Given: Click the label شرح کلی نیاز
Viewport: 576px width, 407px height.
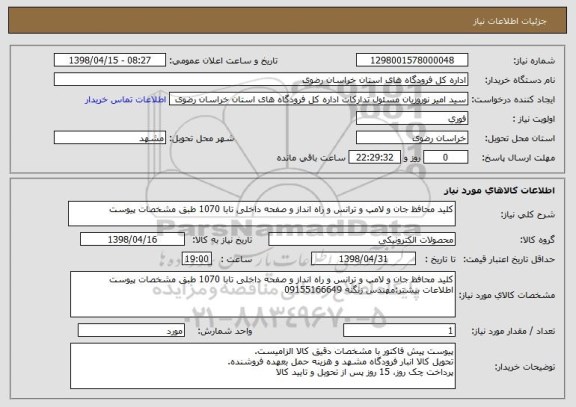Looking at the screenshot, I should [x=528, y=215].
